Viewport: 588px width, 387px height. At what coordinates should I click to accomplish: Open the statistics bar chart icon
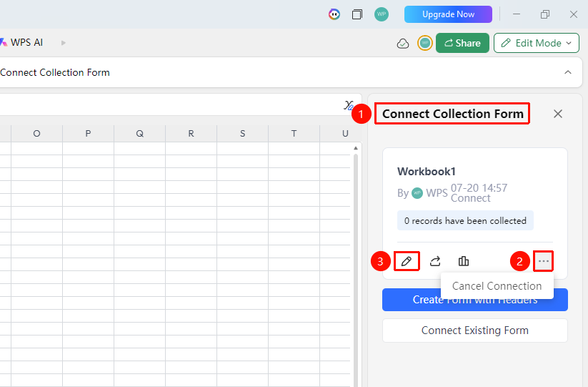point(464,261)
